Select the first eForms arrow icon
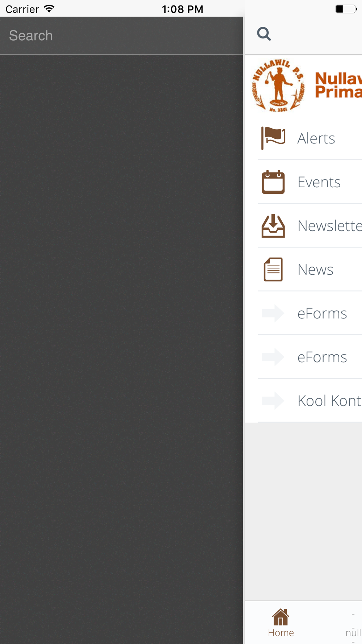Image resolution: width=362 pixels, height=644 pixels. click(x=273, y=313)
